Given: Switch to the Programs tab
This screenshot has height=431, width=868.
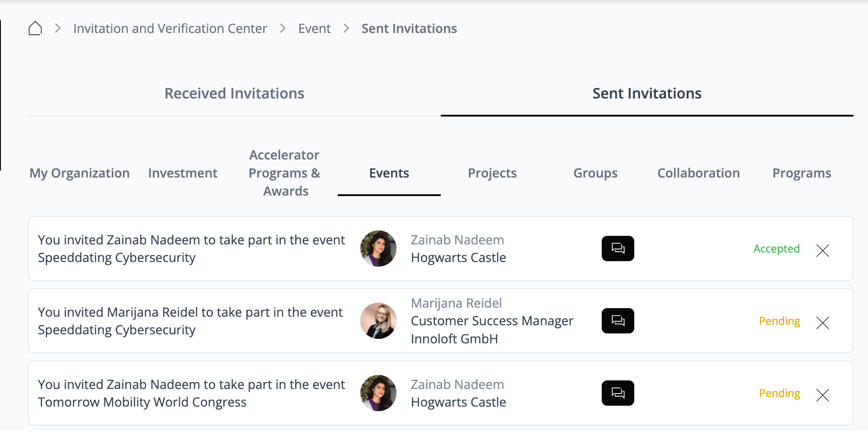Looking at the screenshot, I should pyautogui.click(x=802, y=173).
